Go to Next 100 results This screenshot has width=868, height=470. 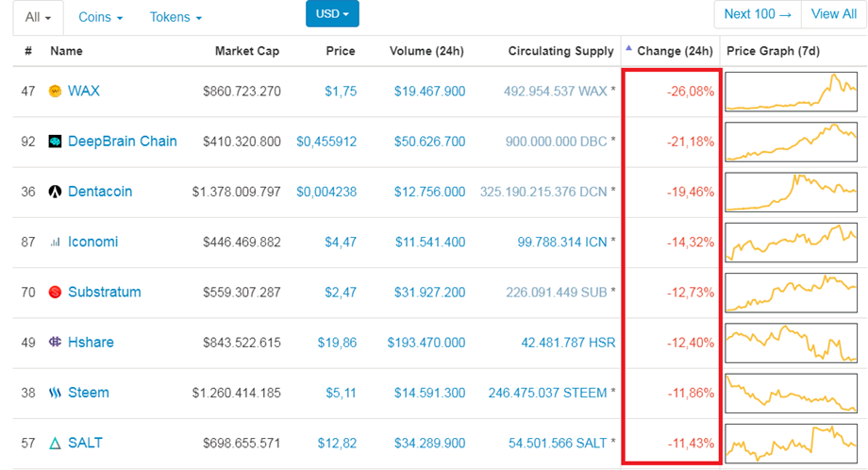758,14
